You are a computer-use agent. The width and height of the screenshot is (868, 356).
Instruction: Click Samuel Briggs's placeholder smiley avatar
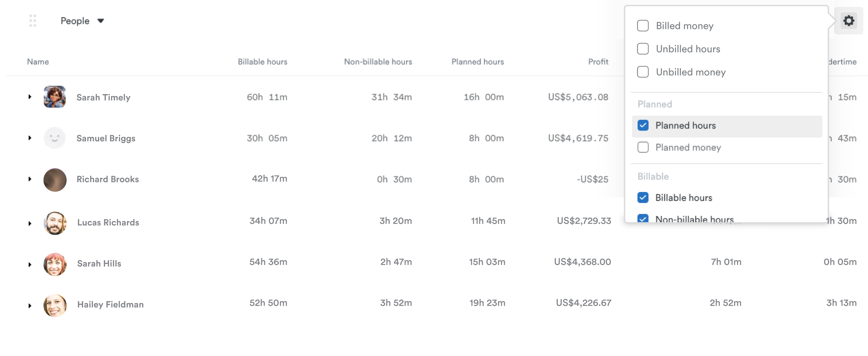(55, 138)
